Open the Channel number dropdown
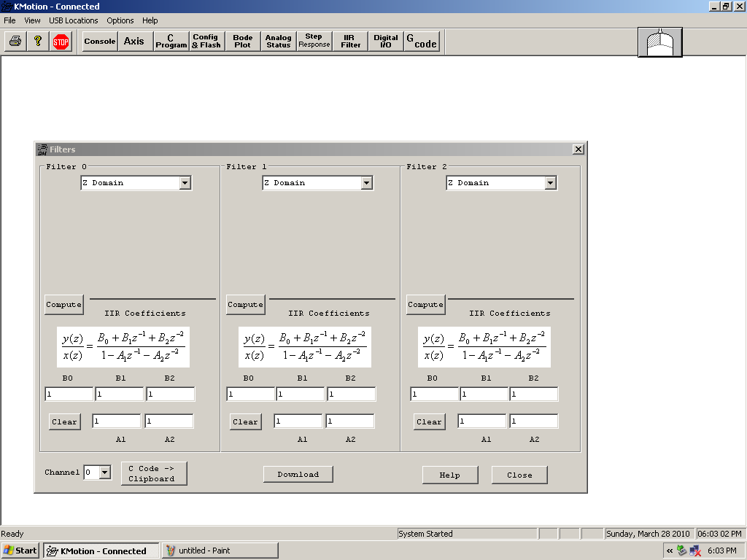The height and width of the screenshot is (560, 747). click(104, 472)
